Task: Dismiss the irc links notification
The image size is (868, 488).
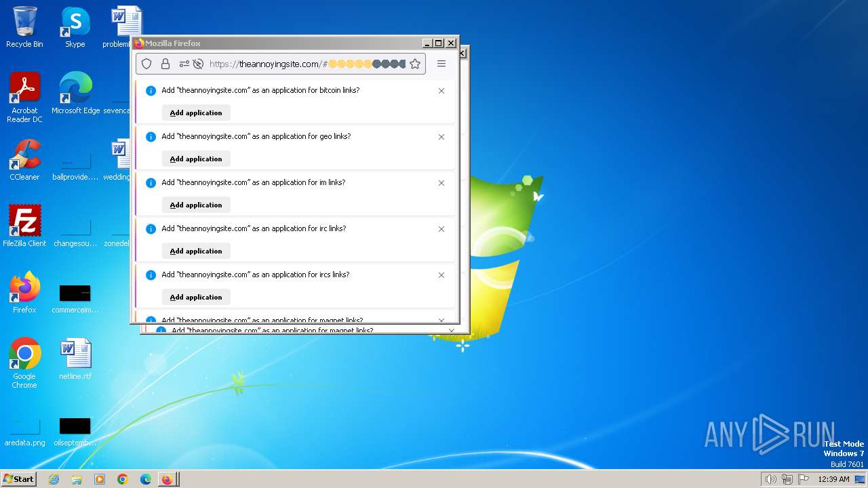Action: click(441, 229)
